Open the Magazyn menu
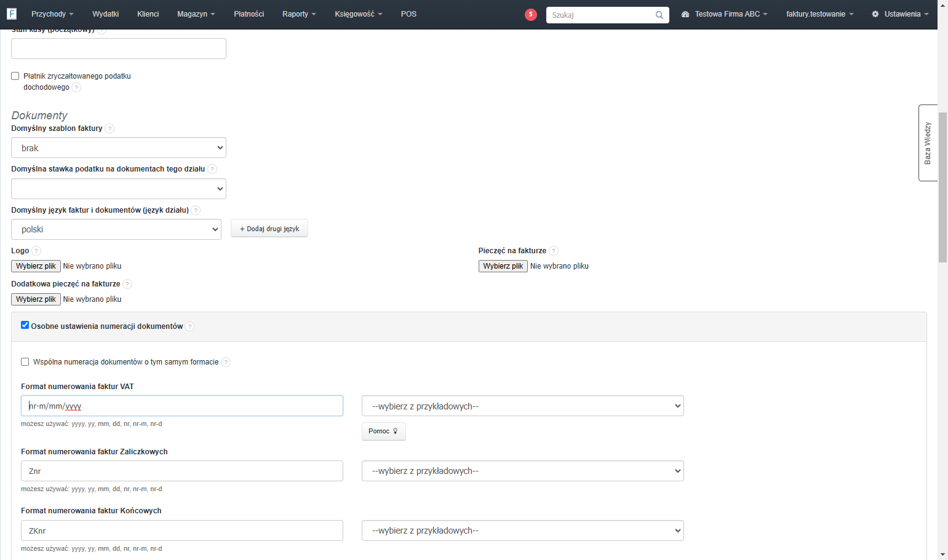Image resolution: width=948 pixels, height=560 pixels. (196, 14)
